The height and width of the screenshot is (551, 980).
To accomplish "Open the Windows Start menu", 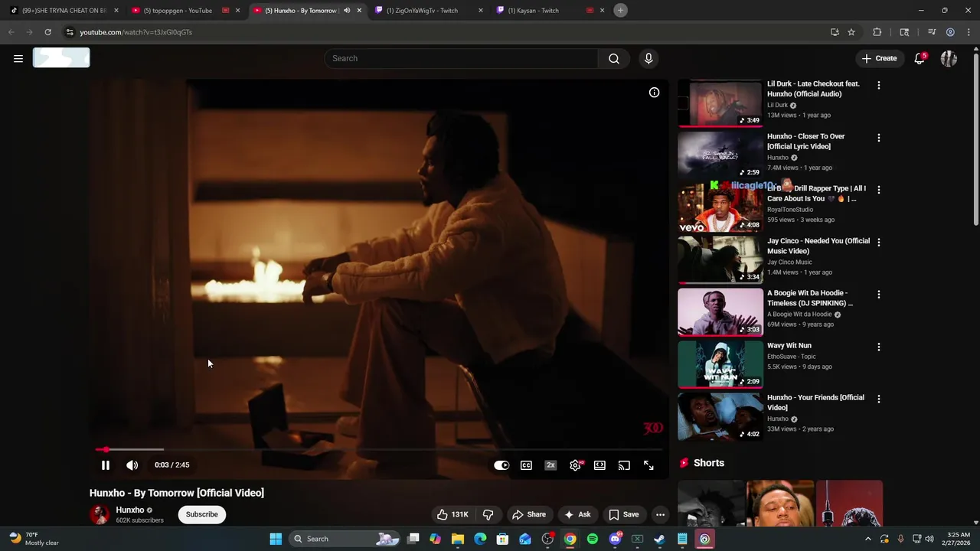I will [276, 539].
